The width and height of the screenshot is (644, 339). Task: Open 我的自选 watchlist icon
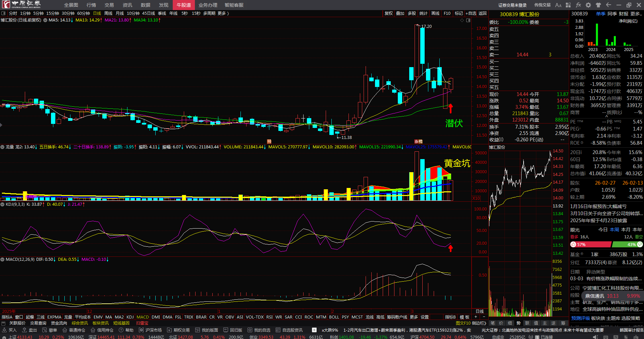tap(250, 330)
